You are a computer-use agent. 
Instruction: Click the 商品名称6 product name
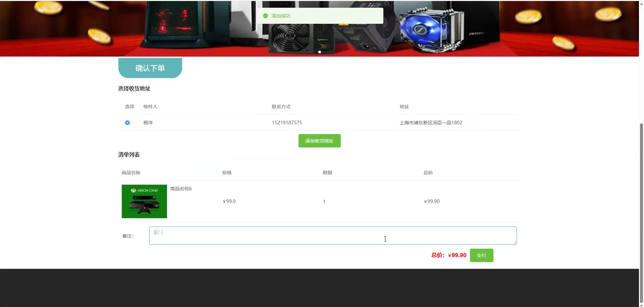181,189
